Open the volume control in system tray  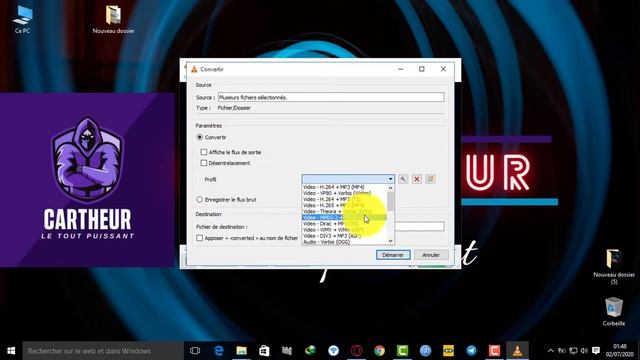click(x=584, y=351)
